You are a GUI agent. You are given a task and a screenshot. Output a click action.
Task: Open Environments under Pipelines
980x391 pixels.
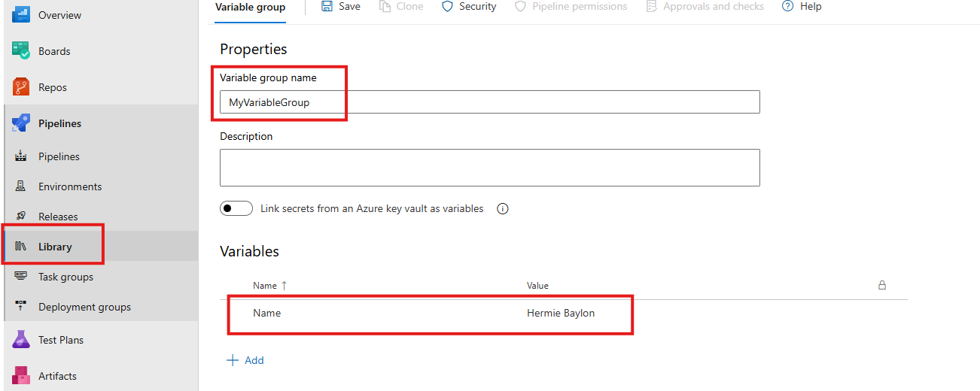(x=70, y=186)
